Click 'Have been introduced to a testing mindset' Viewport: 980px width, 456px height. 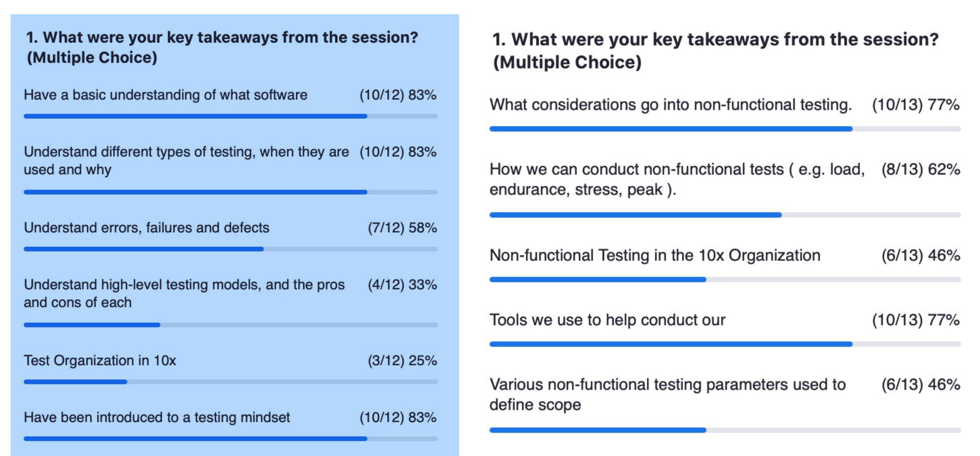click(x=157, y=417)
